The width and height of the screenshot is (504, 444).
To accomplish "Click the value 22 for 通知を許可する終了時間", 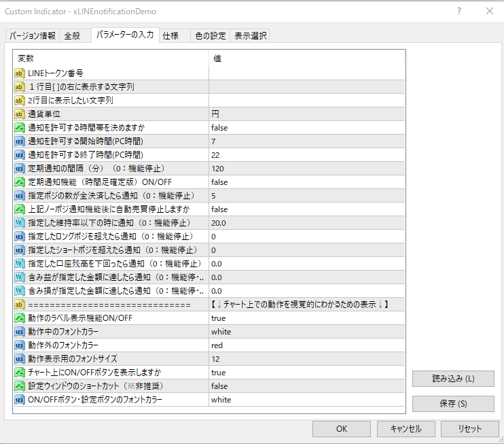I will click(x=307, y=155).
